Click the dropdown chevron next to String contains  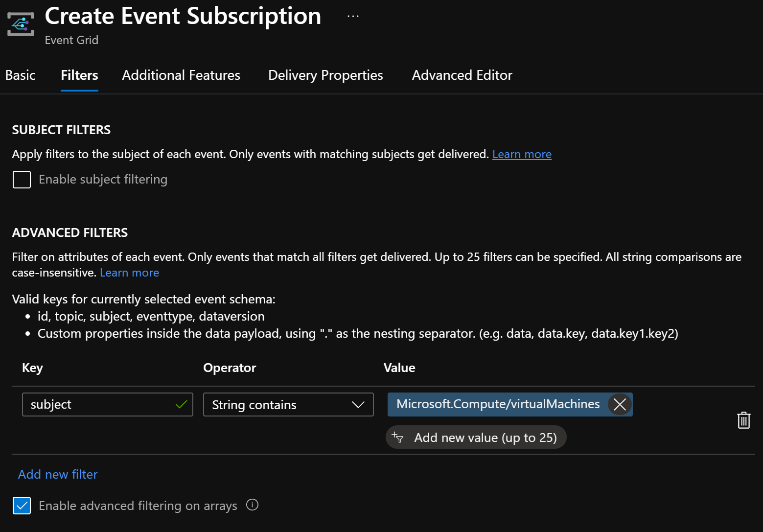[358, 404]
